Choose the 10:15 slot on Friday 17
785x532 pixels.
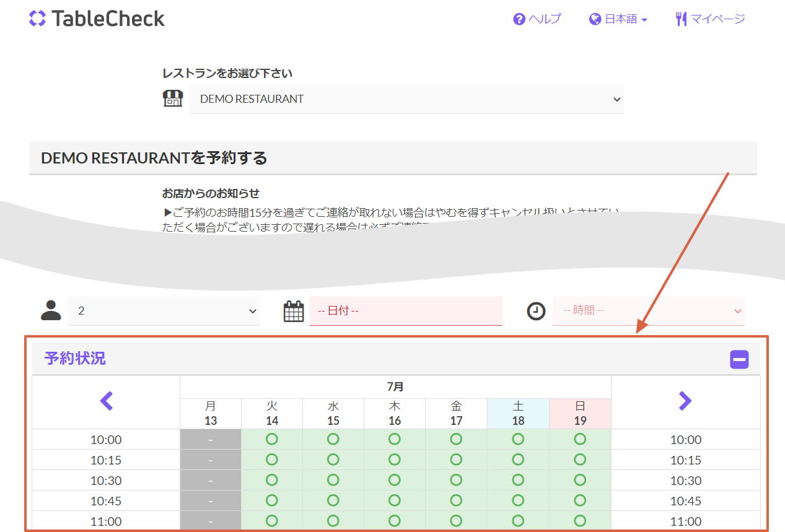pos(457,460)
